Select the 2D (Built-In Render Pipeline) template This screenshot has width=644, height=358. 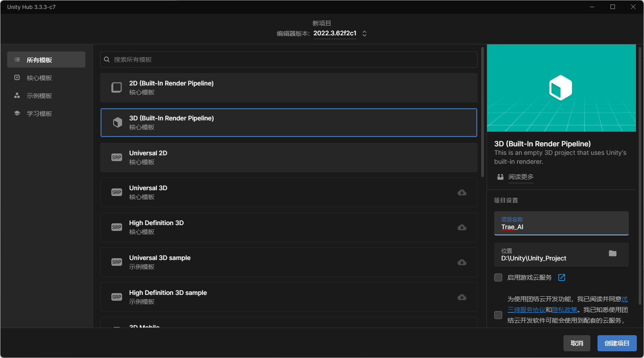tap(289, 88)
